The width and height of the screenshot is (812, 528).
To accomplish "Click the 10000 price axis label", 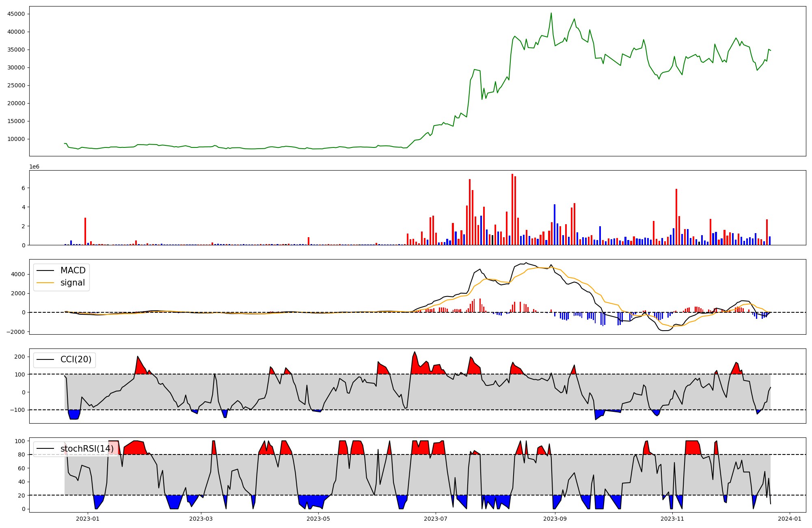I will 16,139.
